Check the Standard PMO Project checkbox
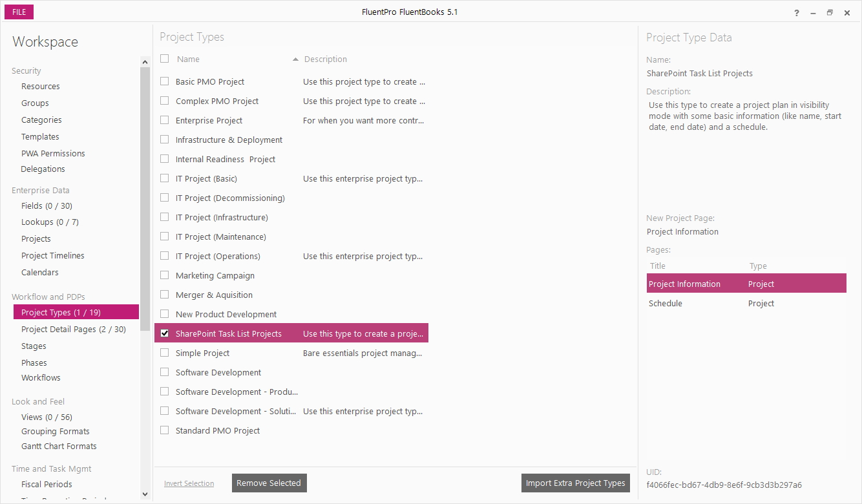This screenshot has height=504, width=862. click(165, 430)
